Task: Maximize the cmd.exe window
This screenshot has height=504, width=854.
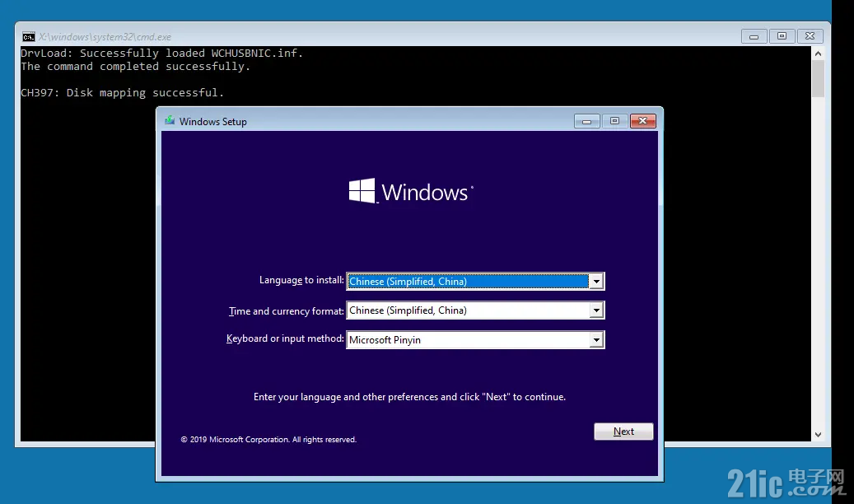Action: coord(782,36)
